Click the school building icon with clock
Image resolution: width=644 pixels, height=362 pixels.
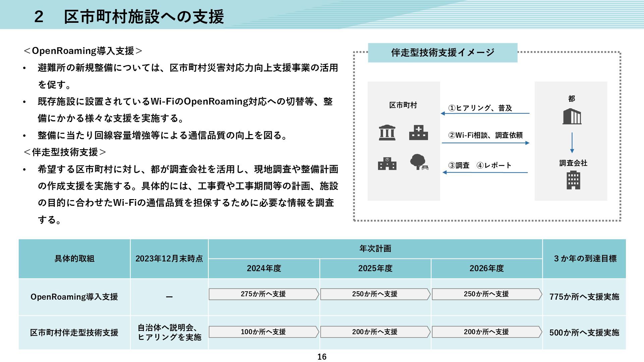tap(387, 164)
